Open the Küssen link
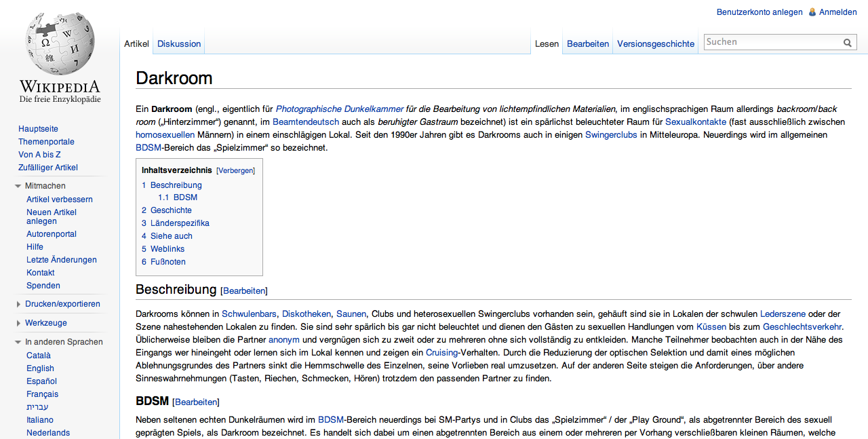This screenshot has height=439, width=868. click(711, 327)
